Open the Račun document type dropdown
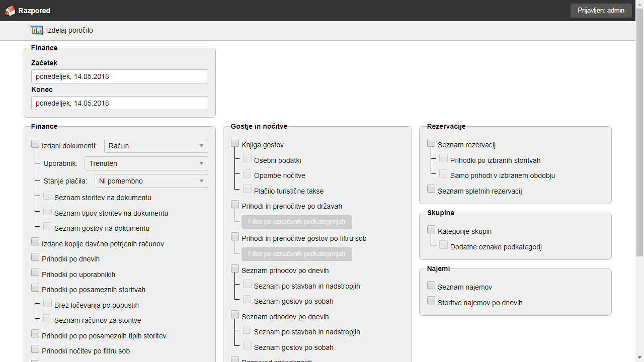Image resolution: width=644 pixels, height=362 pixels. (156, 146)
